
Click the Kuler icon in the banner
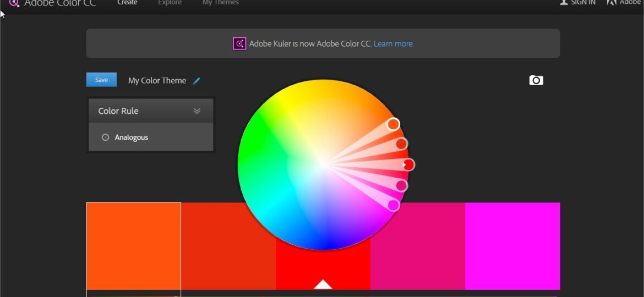pos(239,43)
